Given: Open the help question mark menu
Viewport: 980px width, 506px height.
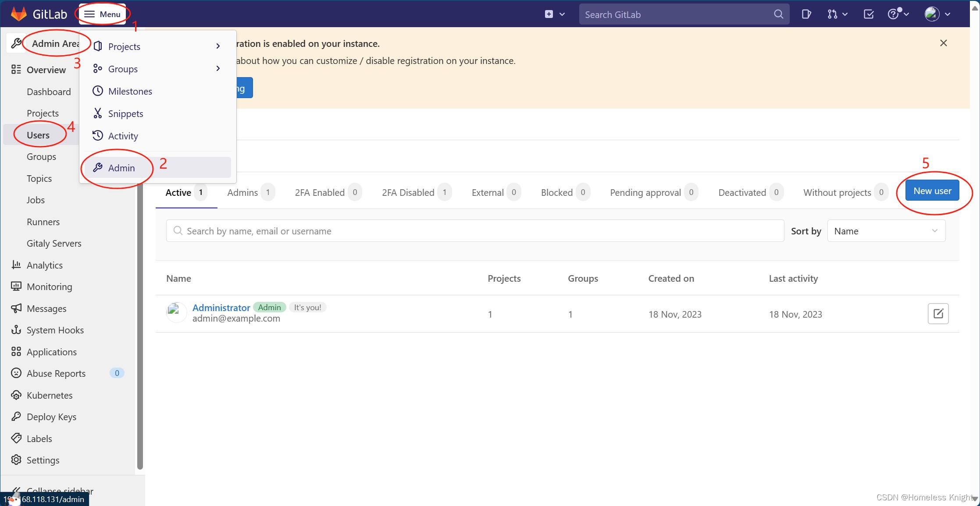Looking at the screenshot, I should pyautogui.click(x=898, y=14).
